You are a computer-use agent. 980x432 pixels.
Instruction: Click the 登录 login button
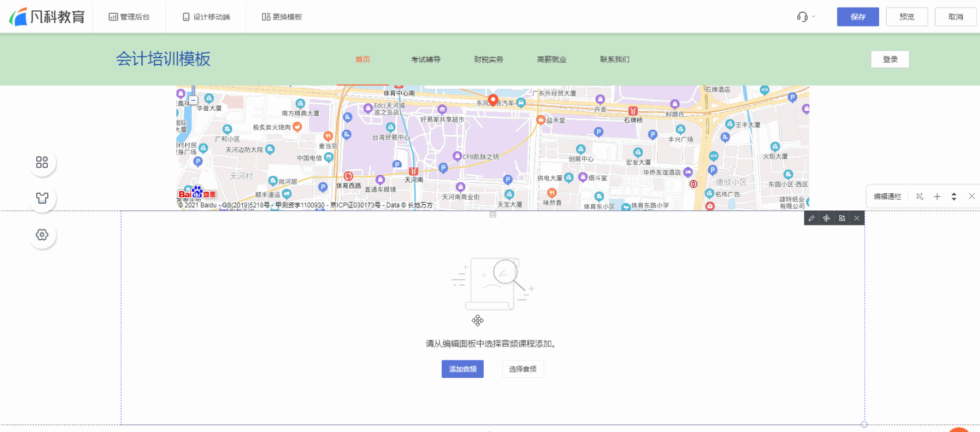[890, 59]
